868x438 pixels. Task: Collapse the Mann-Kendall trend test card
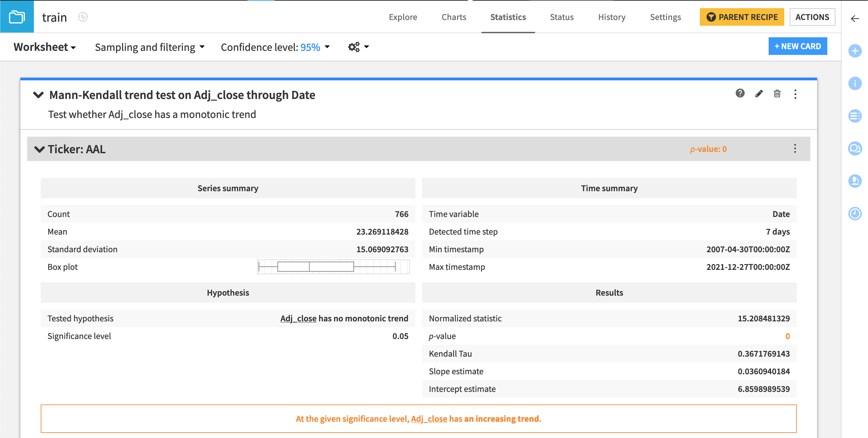click(39, 95)
